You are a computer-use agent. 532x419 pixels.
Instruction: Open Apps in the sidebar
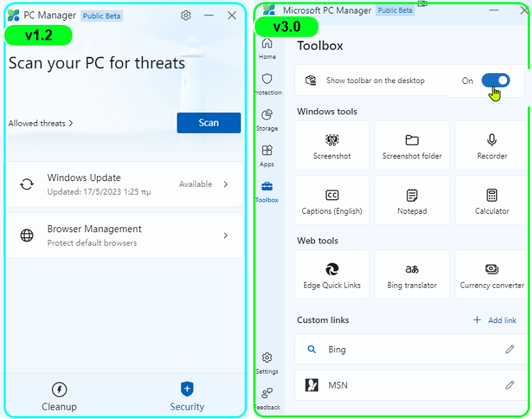[267, 156]
